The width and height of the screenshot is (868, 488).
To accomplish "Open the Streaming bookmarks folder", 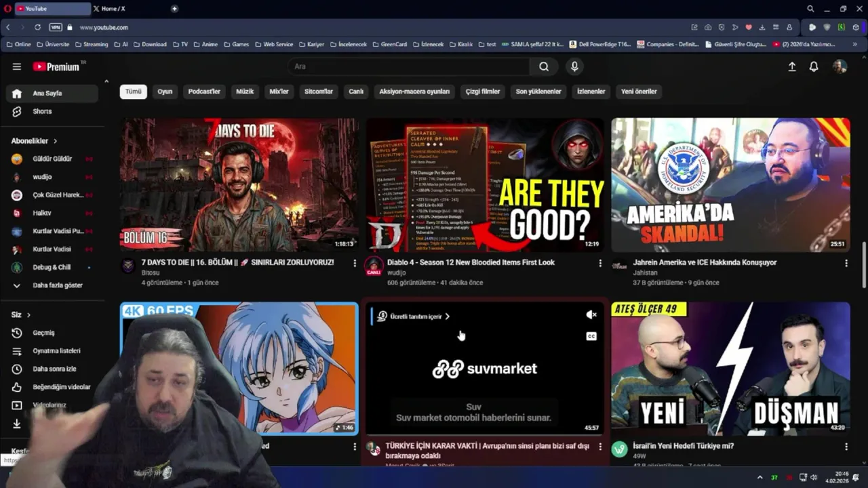I will [91, 44].
